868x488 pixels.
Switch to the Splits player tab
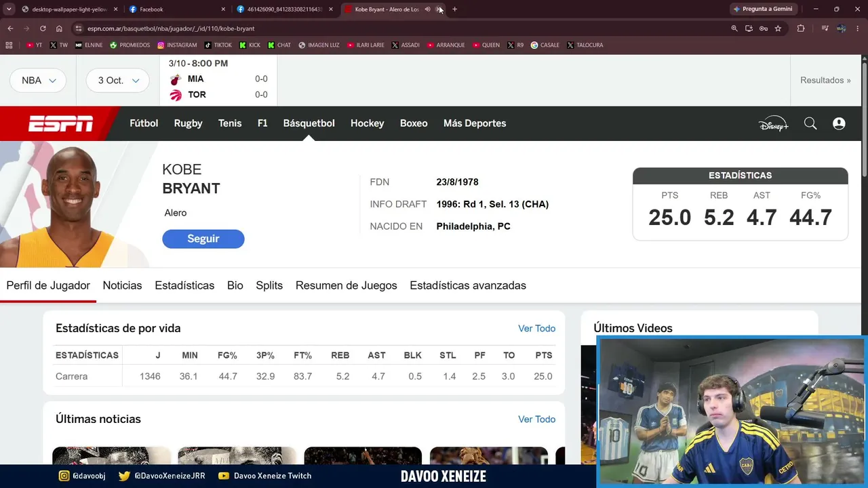[269, 285]
